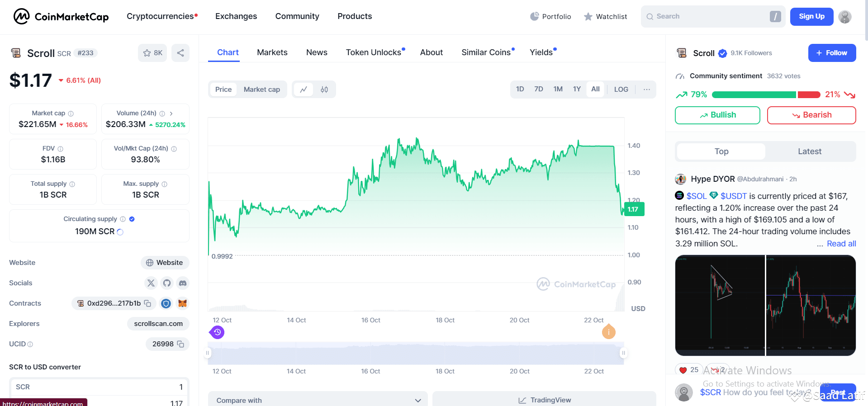Image resolution: width=868 pixels, height=406 pixels.
Task: Click the CoinMarketCap logo
Action: click(61, 16)
